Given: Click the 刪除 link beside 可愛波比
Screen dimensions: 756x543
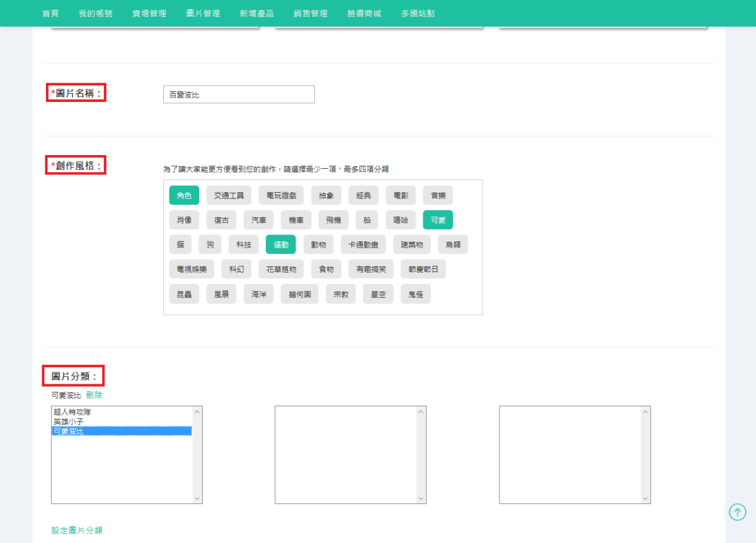Looking at the screenshot, I should [94, 395].
